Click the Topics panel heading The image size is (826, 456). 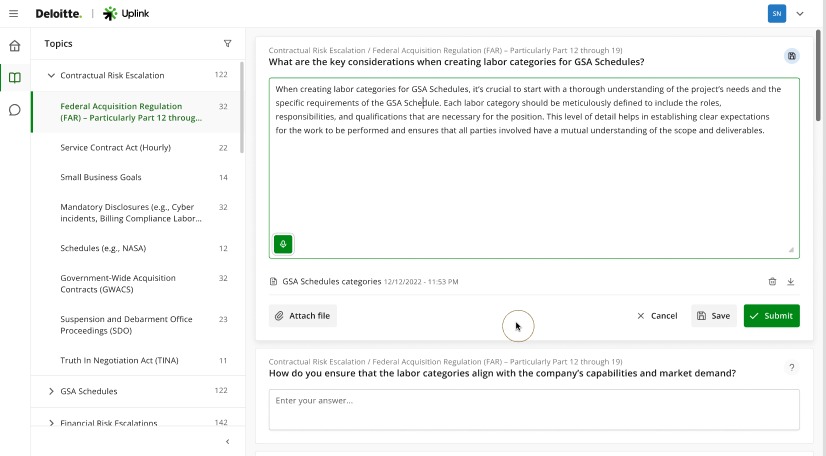[58, 44]
